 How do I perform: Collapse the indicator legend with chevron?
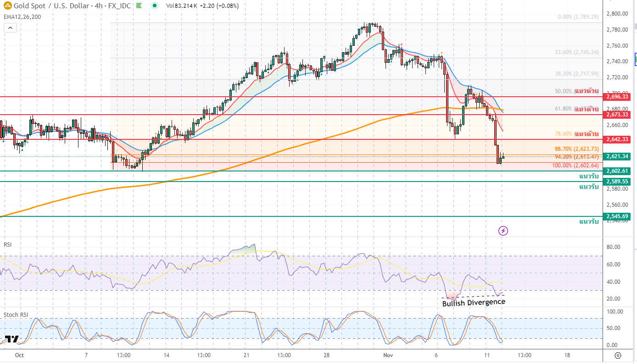[10, 28]
